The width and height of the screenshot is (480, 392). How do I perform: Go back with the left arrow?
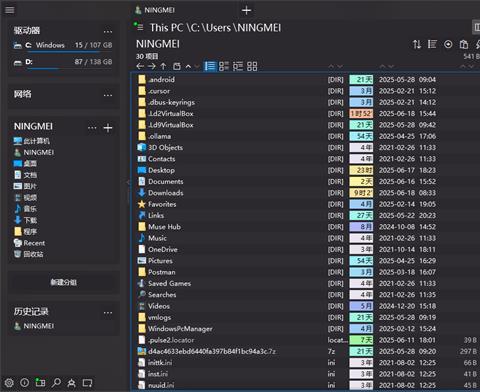(x=140, y=66)
